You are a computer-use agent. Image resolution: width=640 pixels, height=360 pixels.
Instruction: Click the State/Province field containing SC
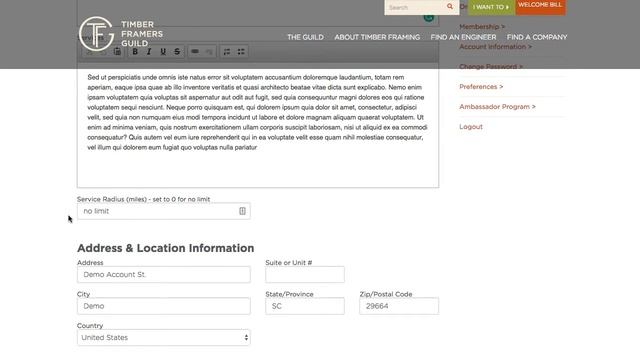coord(305,306)
